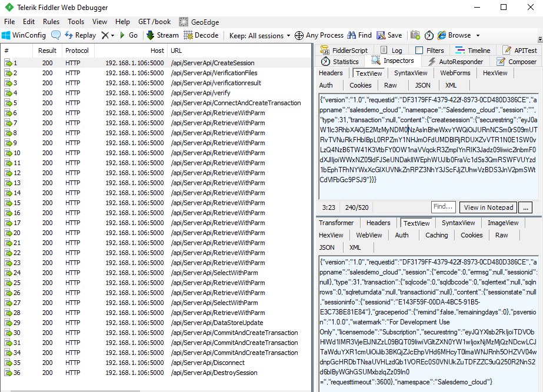Open the File menu
543x392 pixels.
click(x=9, y=22)
